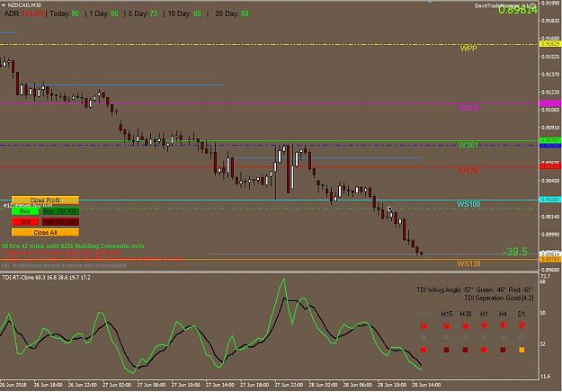Click the bright green Buy button
The image size is (562, 392).
[x=25, y=211]
